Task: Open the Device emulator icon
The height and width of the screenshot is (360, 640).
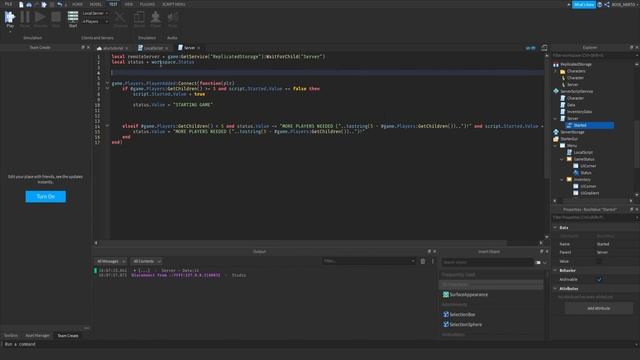Action: 139,18
